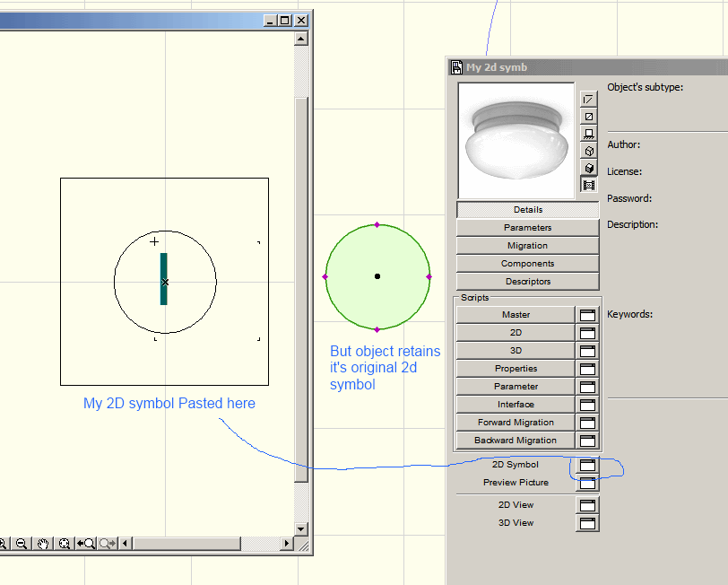Screen dimensions: 728x585
Task: Click the Forward Migration script button
Action: [516, 423]
